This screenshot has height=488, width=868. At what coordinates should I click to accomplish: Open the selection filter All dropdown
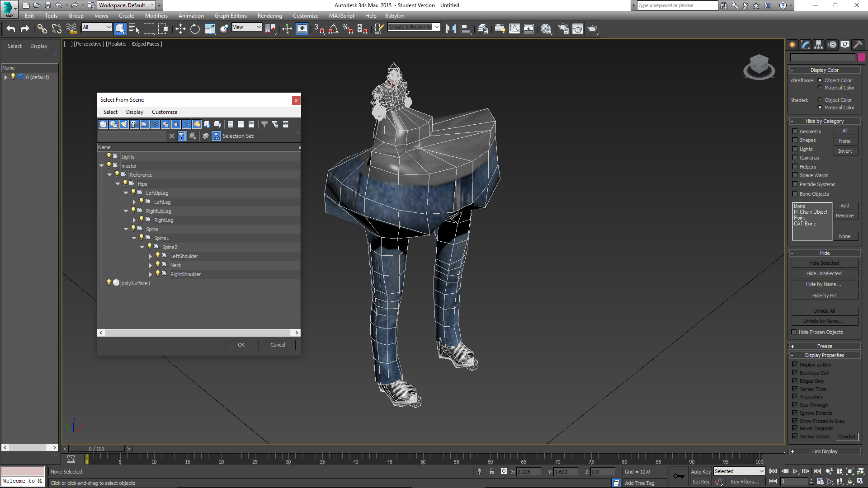(x=97, y=27)
